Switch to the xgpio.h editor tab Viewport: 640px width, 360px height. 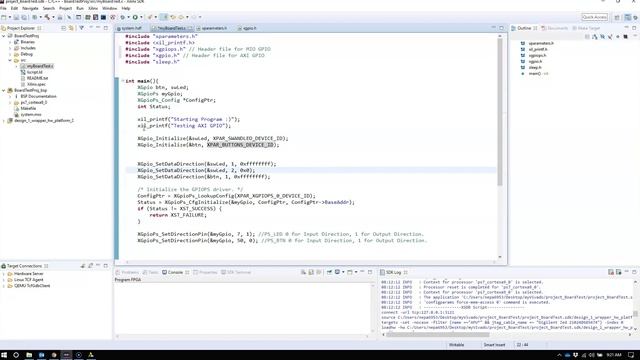pos(249,28)
